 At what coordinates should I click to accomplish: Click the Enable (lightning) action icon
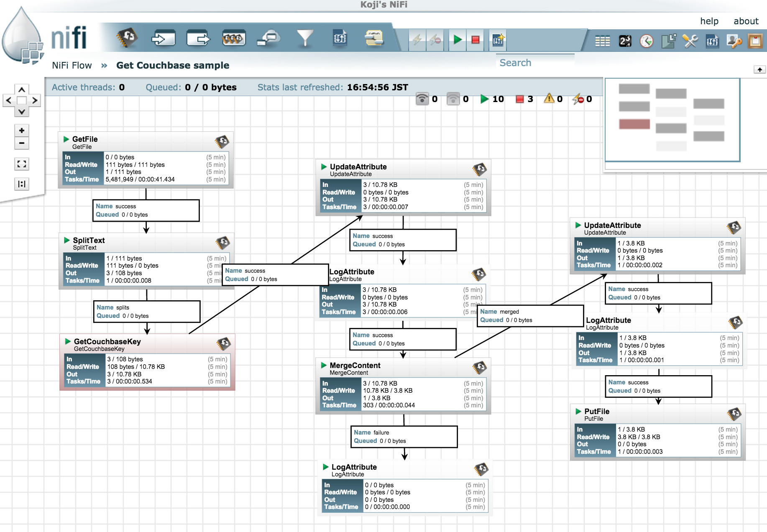pyautogui.click(x=417, y=40)
